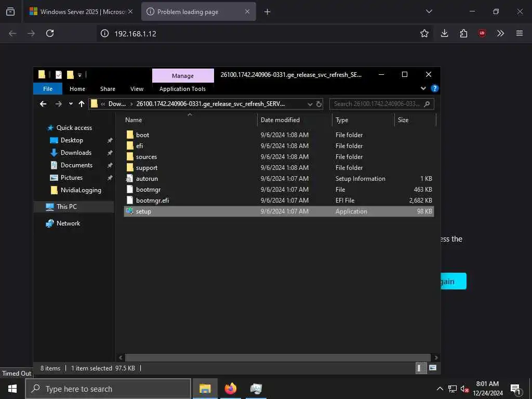
Task: Reload the page in Firefox
Action: 50,33
